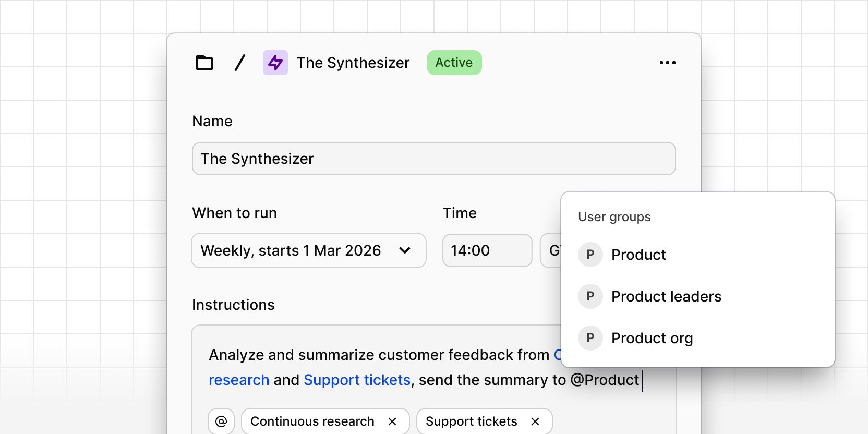868x434 pixels.
Task: Select Product from user groups
Action: pos(638,255)
